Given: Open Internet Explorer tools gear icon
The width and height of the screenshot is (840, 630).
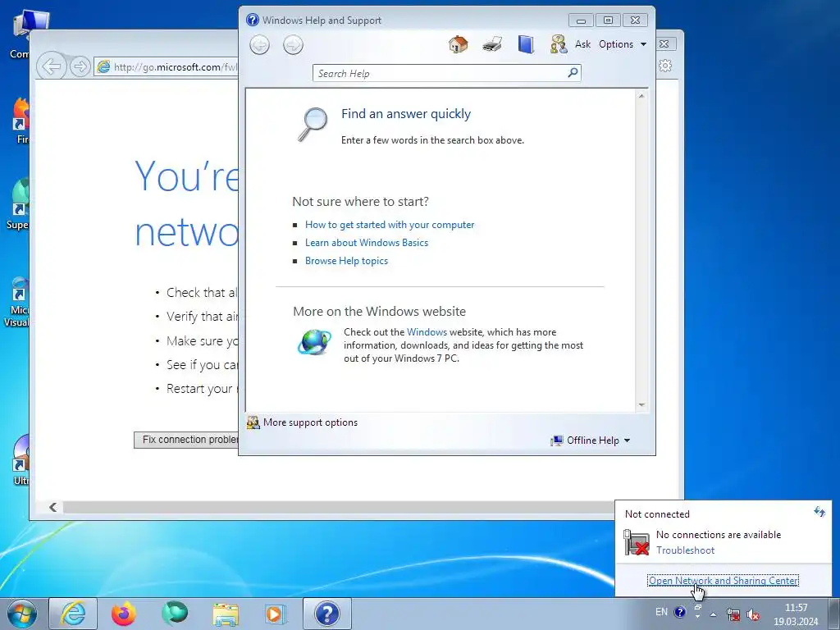Looking at the screenshot, I should click(x=665, y=66).
